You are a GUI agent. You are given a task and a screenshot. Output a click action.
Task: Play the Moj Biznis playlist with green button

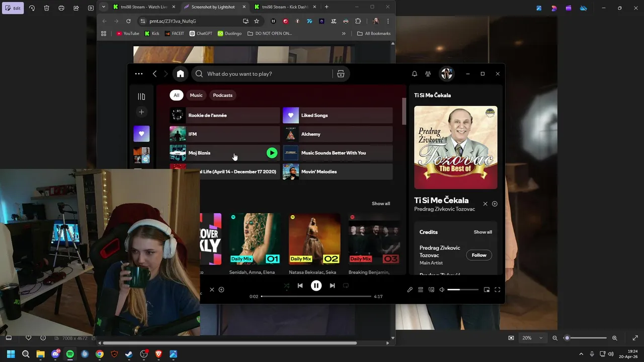tap(272, 153)
